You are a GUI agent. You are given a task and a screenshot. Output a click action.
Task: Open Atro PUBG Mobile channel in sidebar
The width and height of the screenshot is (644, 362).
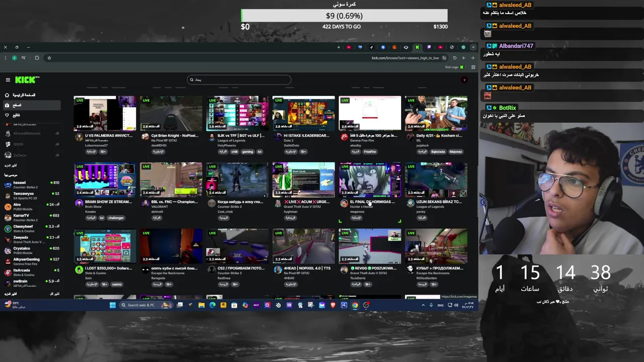click(x=31, y=207)
